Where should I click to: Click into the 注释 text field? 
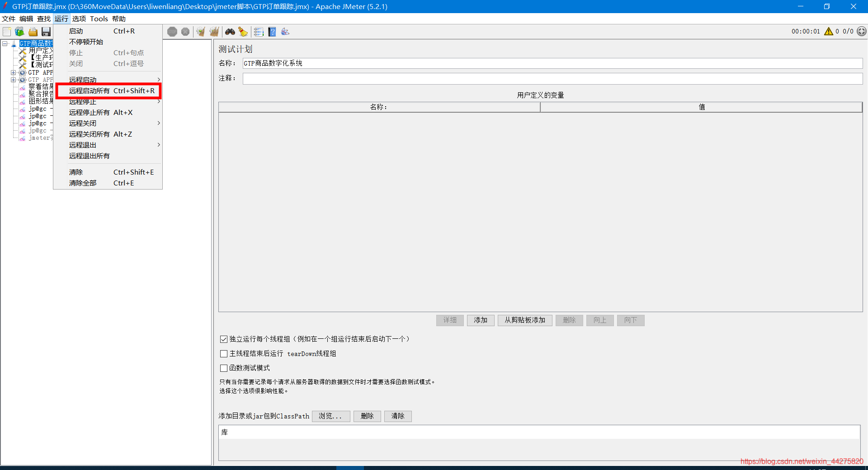tap(552, 79)
